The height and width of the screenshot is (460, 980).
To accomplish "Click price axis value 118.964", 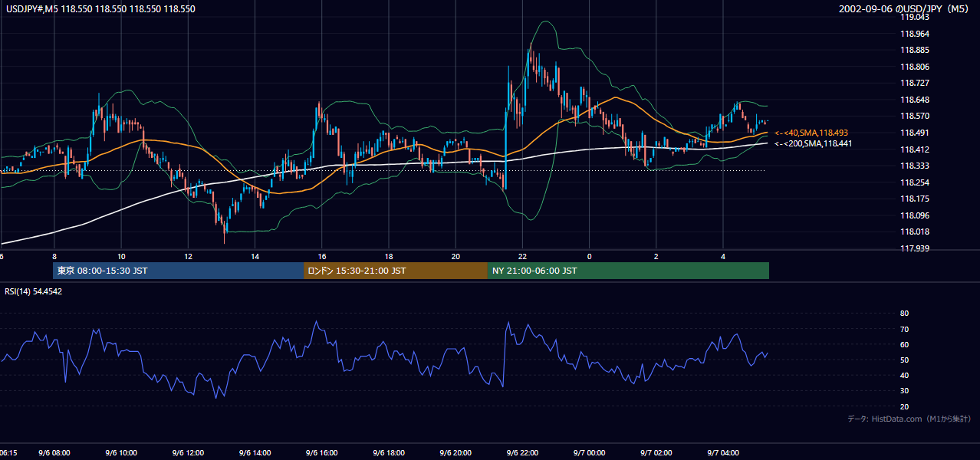I will point(914,34).
